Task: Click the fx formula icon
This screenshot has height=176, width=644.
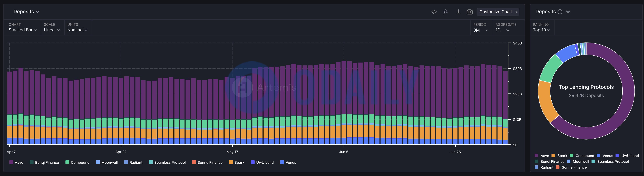Action: pos(446,12)
